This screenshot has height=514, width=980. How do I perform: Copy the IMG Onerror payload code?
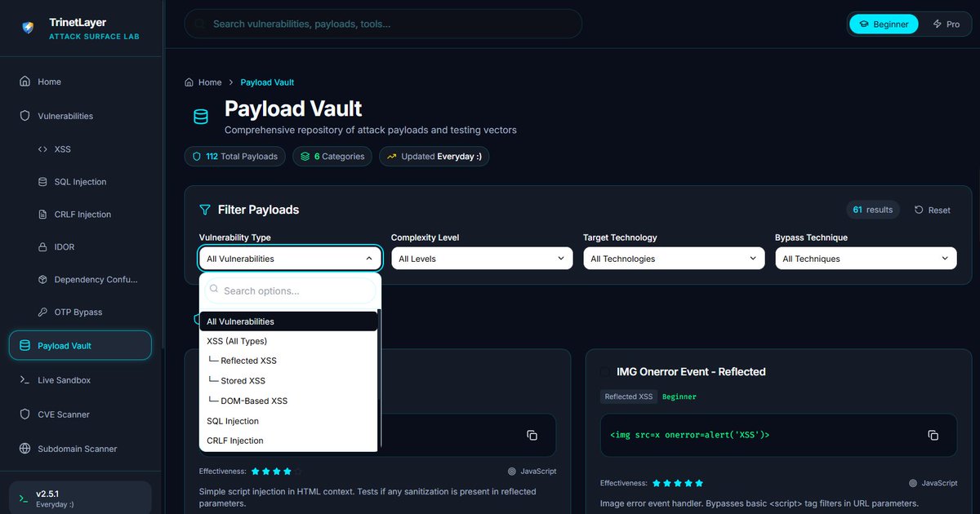coord(933,435)
